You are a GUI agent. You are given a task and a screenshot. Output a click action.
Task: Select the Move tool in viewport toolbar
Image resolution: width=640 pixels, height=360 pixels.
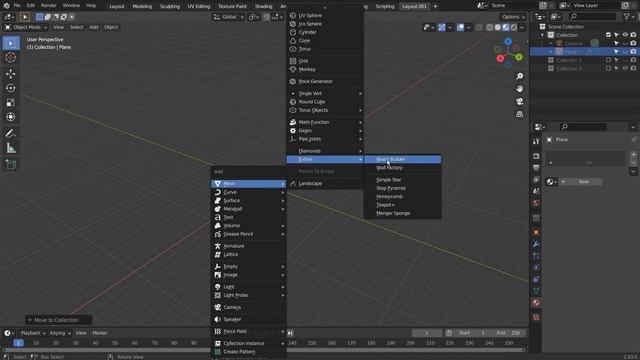pyautogui.click(x=11, y=73)
